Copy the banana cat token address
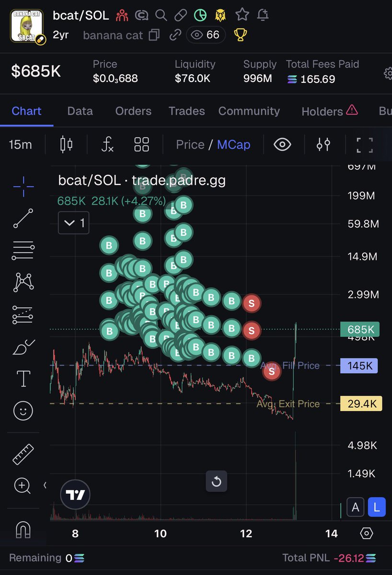This screenshot has width=392, height=575. [154, 35]
